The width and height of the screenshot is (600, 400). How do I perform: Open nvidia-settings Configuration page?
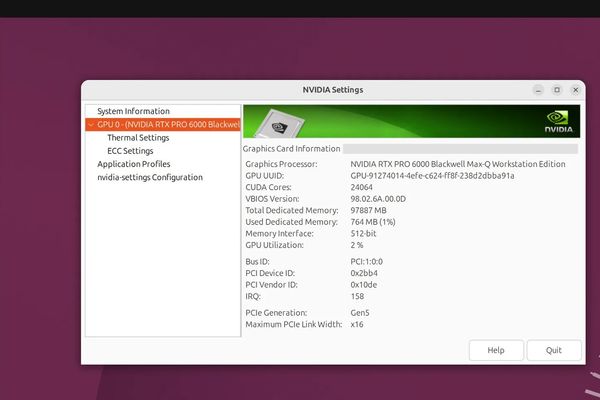150,177
